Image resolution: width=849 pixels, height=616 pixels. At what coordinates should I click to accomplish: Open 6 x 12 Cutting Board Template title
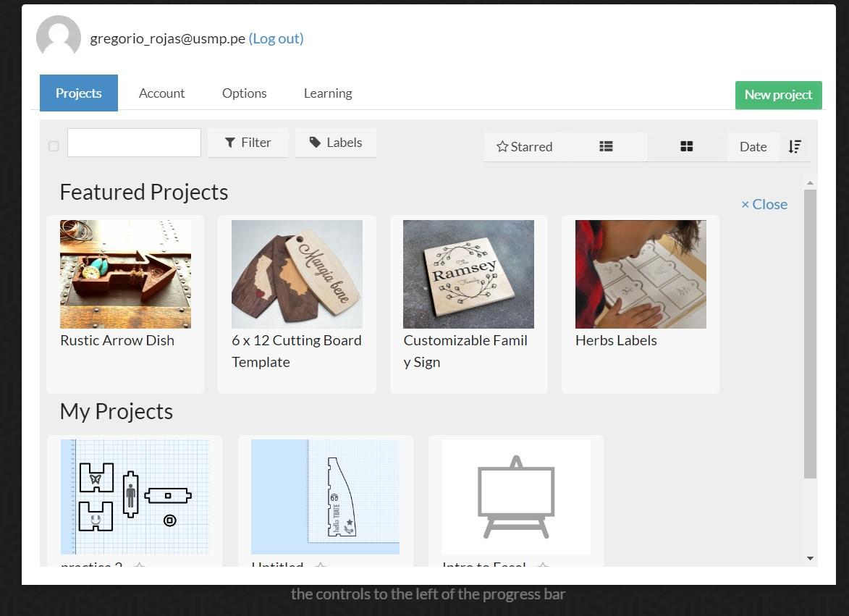pos(297,351)
